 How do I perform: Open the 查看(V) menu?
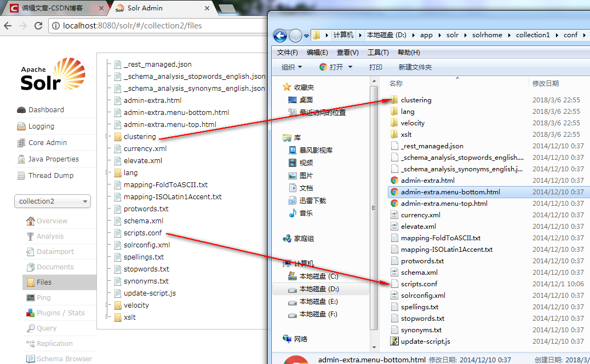[x=348, y=52]
